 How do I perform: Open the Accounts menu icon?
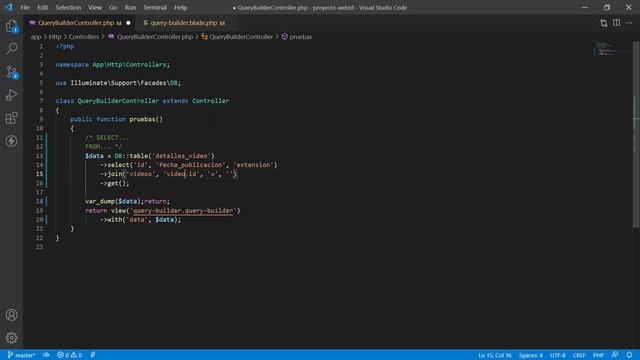pyautogui.click(x=11, y=315)
